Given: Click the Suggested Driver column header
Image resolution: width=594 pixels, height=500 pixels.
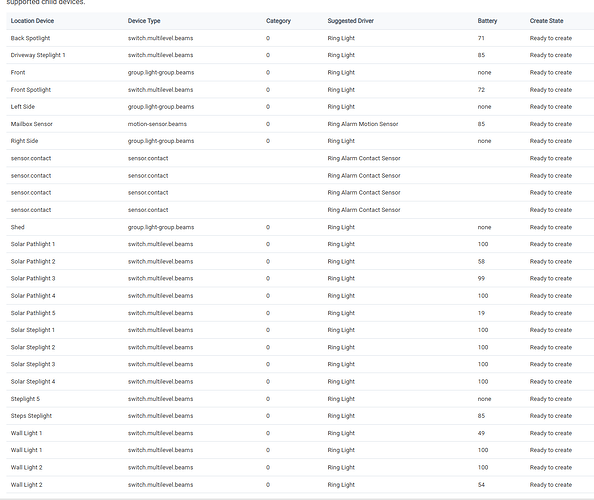Looking at the screenshot, I should point(350,21).
